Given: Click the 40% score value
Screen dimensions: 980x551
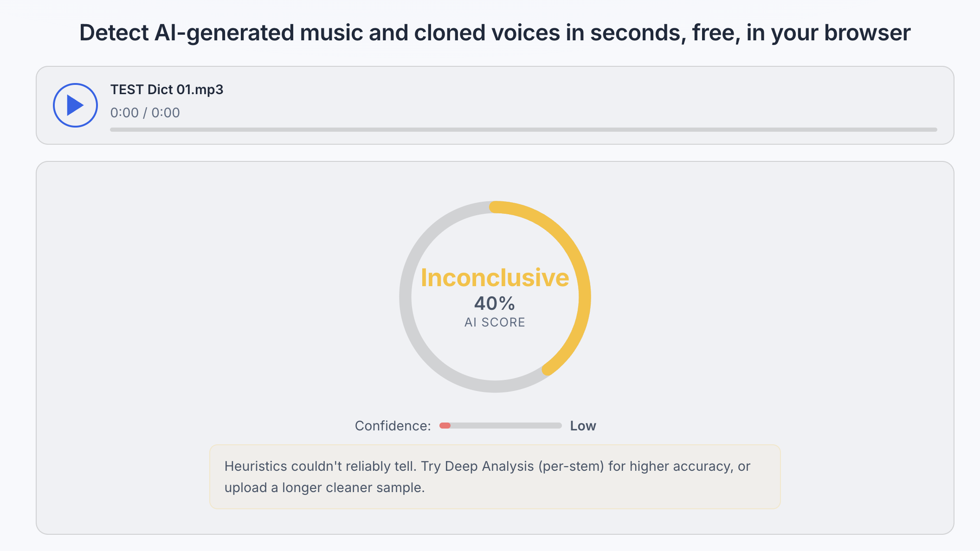Looking at the screenshot, I should 495,304.
